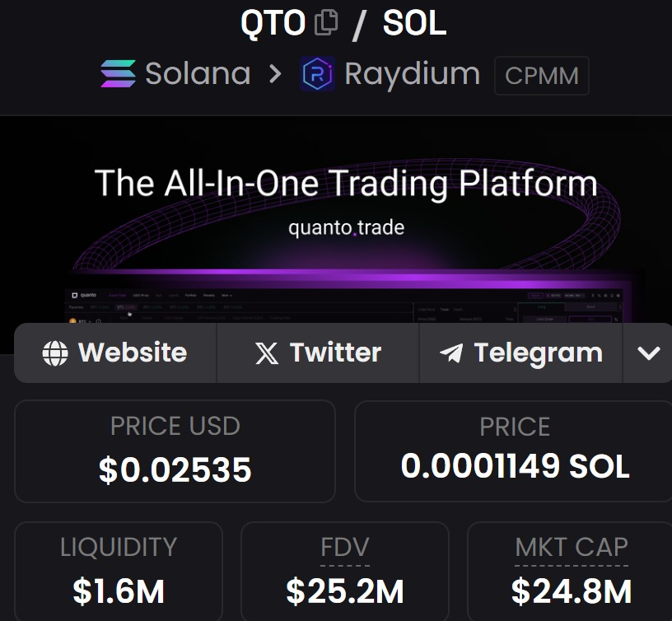Click the LIQUIDITY stat box
672x621 pixels.
point(119,572)
